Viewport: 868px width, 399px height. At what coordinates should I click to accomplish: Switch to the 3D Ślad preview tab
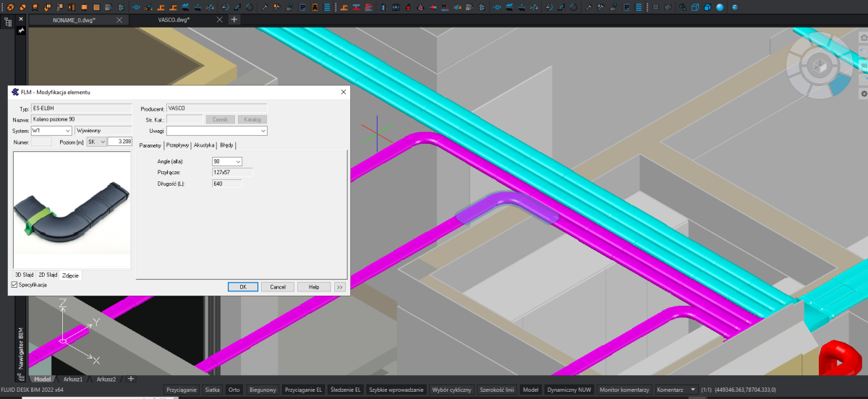(25, 275)
